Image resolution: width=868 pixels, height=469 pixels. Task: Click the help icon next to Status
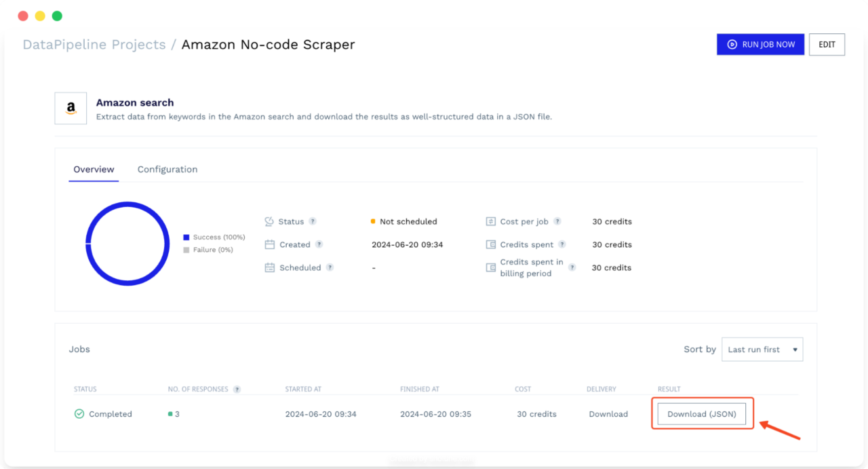(x=313, y=221)
